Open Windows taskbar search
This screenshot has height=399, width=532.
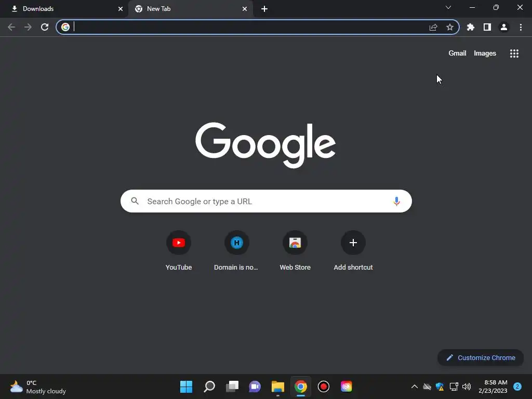click(x=209, y=387)
